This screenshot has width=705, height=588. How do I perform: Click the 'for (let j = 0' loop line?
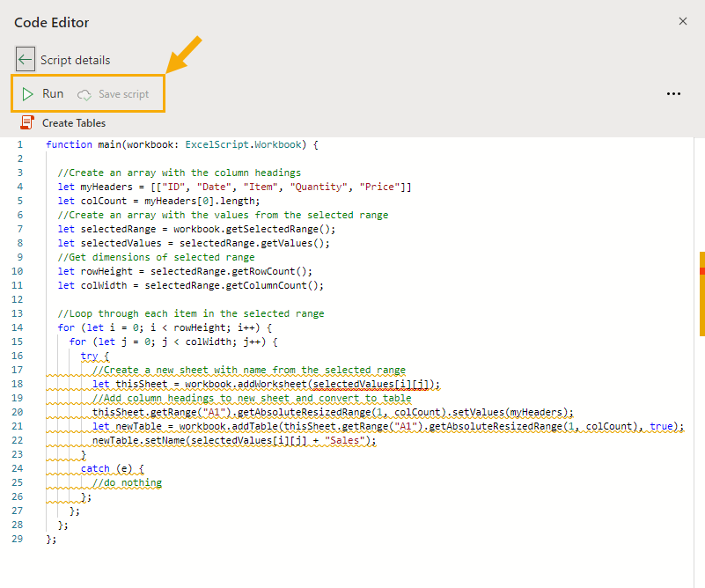click(x=173, y=342)
